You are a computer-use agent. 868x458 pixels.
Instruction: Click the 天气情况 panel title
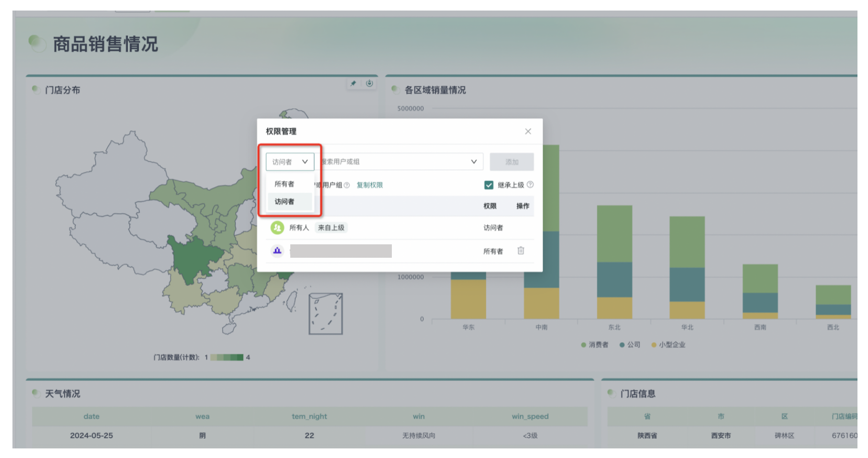pyautogui.click(x=62, y=394)
